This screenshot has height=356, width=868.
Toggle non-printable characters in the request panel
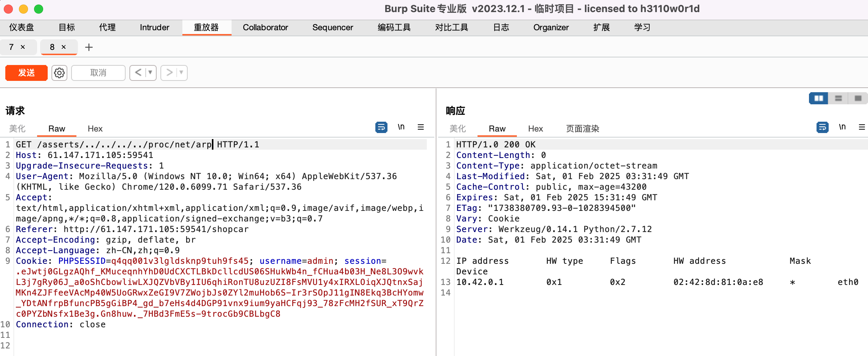click(401, 127)
